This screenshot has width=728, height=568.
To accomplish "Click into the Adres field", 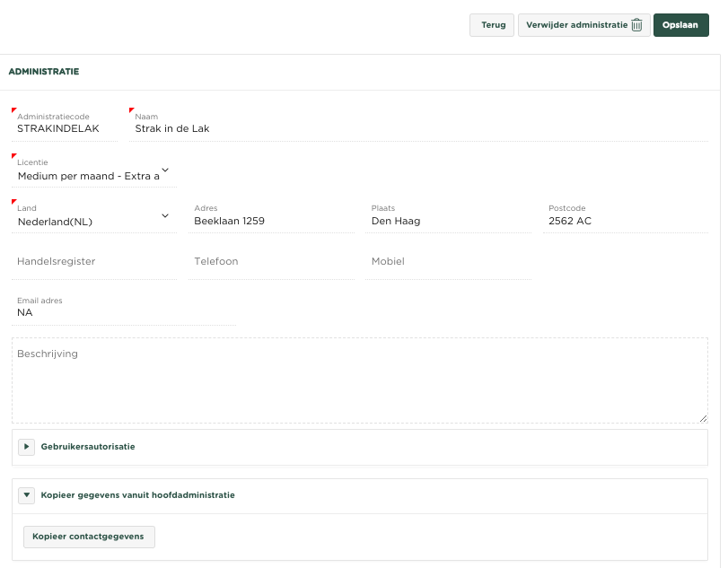I will tap(271, 221).
